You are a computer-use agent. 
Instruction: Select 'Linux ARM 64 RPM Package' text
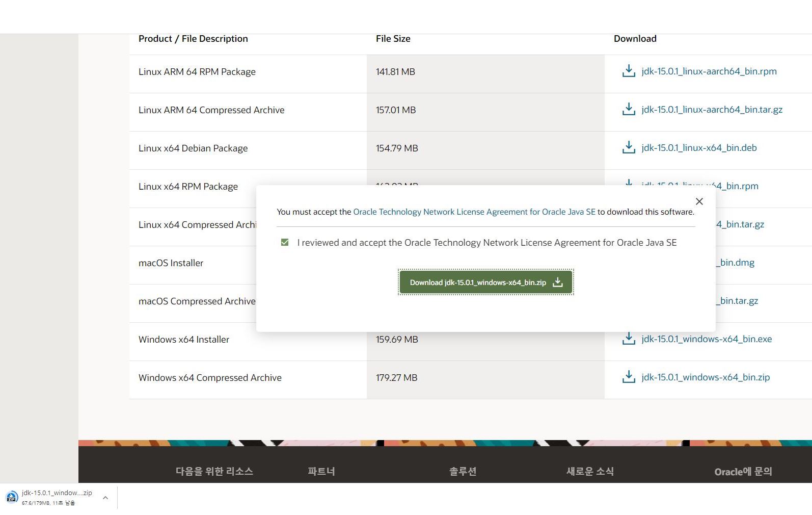click(x=197, y=72)
